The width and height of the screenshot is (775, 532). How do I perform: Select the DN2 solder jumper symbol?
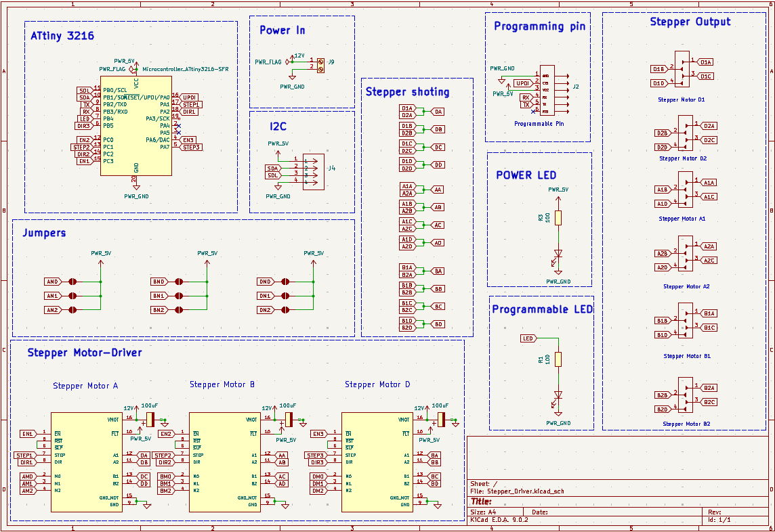tap(285, 310)
